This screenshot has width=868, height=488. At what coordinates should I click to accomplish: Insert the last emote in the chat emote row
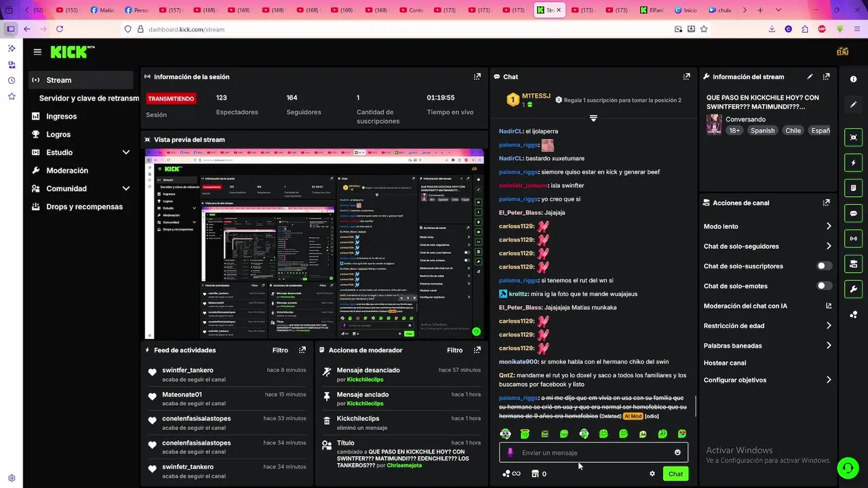[682, 434]
